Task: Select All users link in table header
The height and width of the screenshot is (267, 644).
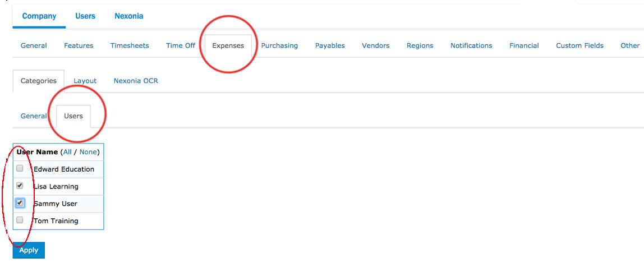Action: point(67,152)
